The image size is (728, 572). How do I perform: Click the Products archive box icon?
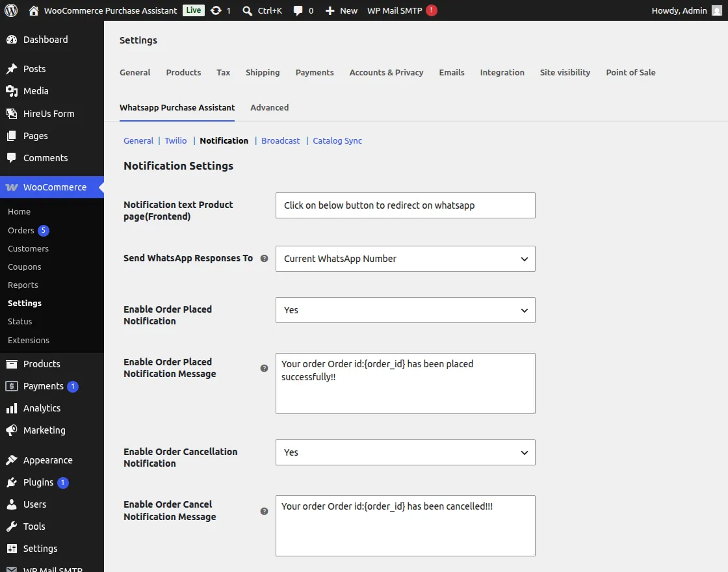pyautogui.click(x=12, y=364)
